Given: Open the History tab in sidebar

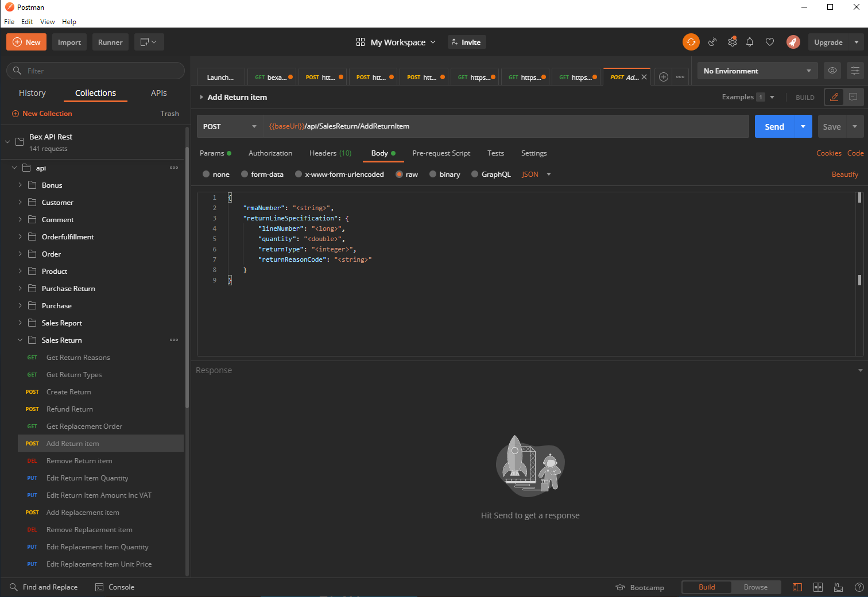Looking at the screenshot, I should [x=32, y=93].
